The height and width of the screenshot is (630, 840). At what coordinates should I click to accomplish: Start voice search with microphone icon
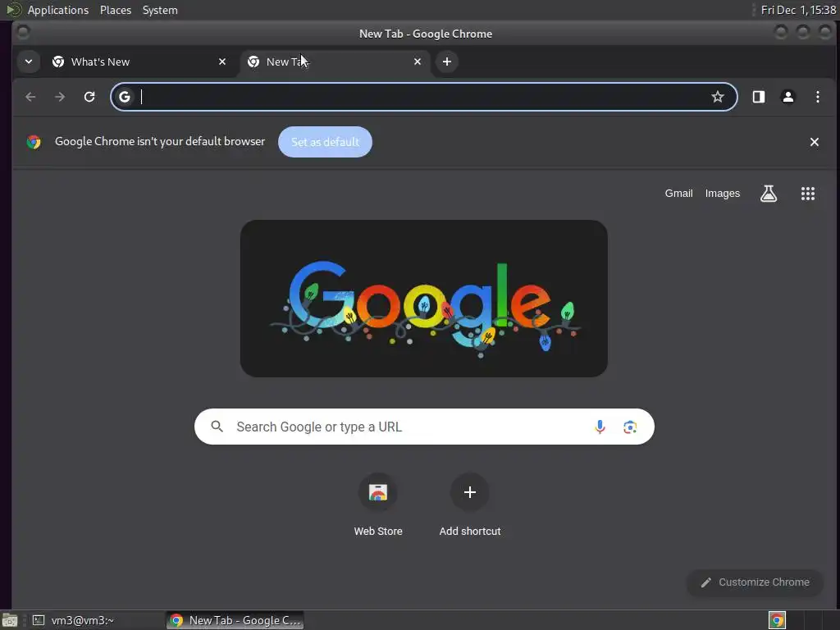tap(600, 427)
